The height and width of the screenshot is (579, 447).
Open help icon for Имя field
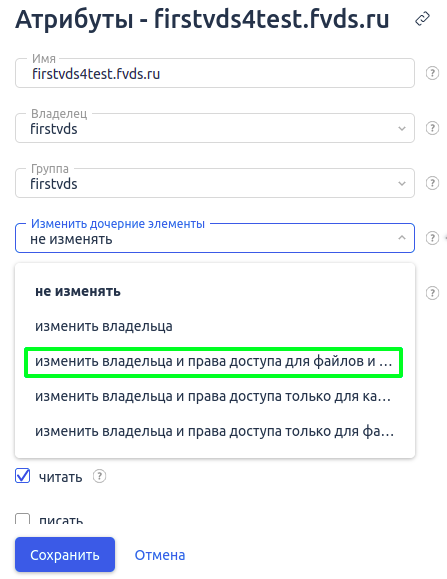(432, 73)
